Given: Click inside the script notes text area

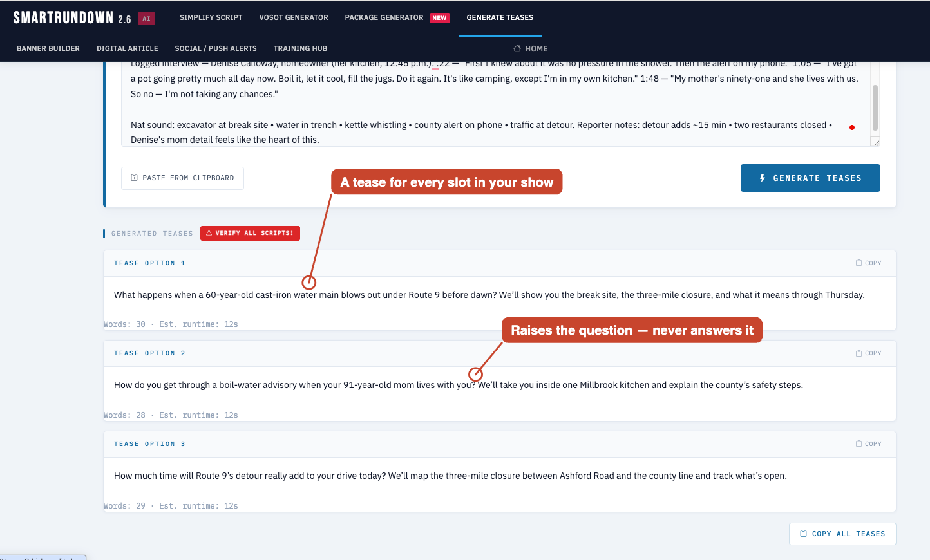Looking at the screenshot, I should pyautogui.click(x=495, y=103).
